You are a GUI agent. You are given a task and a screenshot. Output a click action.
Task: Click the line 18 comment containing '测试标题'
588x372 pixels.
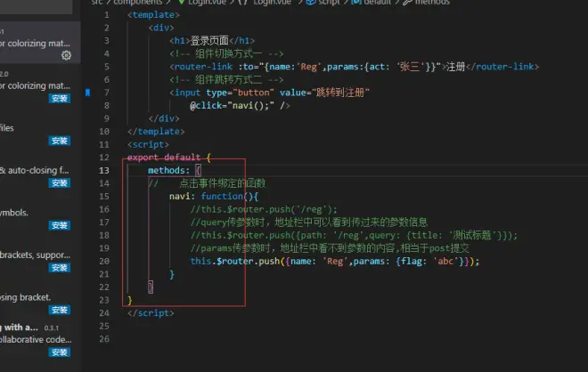(x=354, y=235)
